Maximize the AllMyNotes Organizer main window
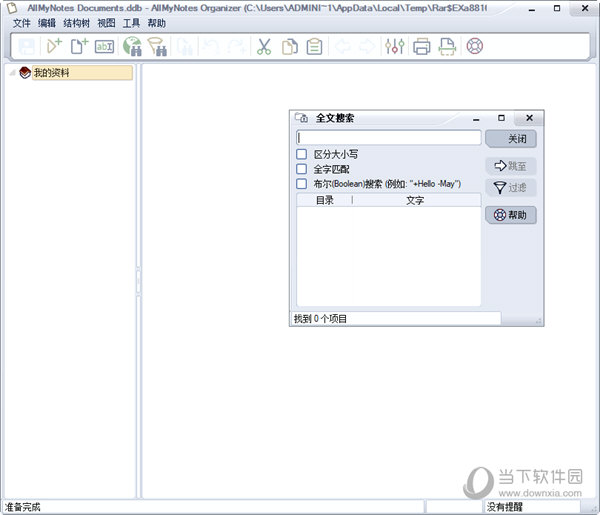 [x=557, y=8]
